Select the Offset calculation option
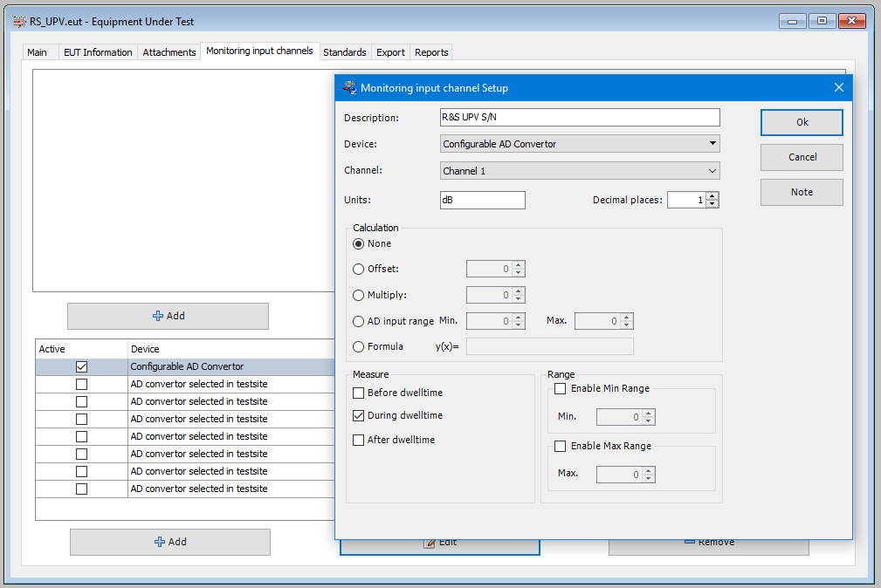Screen dimensions: 881x588 point(358,269)
